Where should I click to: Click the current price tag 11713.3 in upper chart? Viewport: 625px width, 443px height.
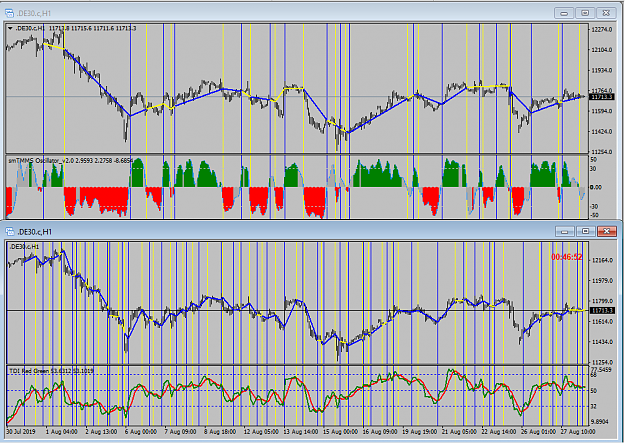[602, 97]
